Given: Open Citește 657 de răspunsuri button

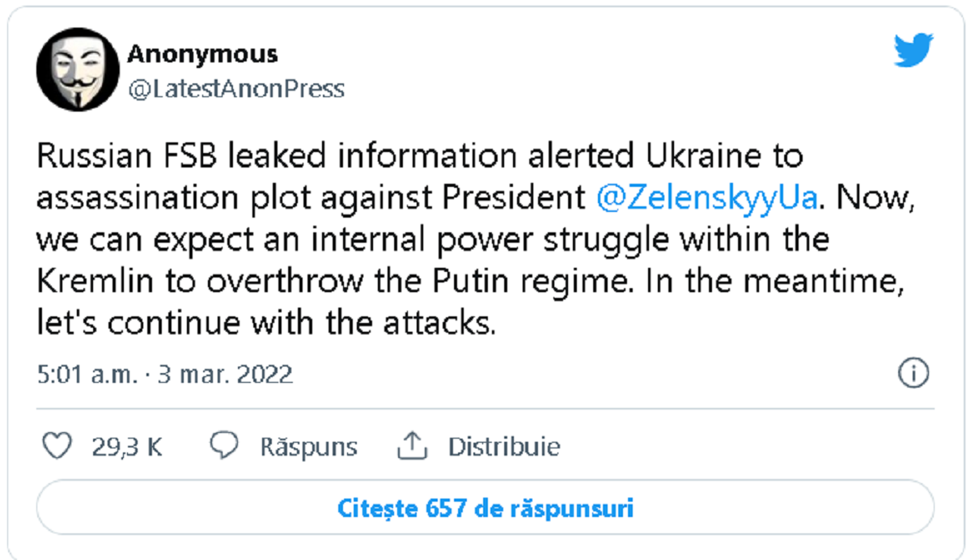Looking at the screenshot, I should [x=485, y=509].
